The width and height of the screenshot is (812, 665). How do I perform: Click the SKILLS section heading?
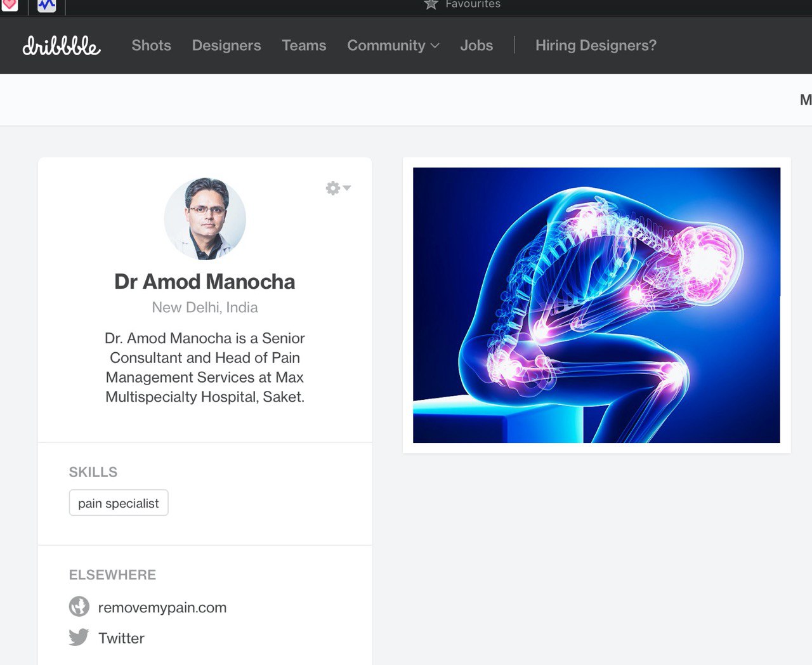click(x=93, y=472)
